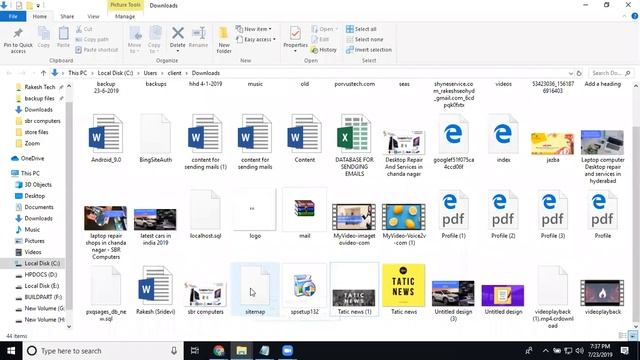This screenshot has height=360, width=640.
Task: Click the History icon in Open group
Action: tap(324, 49)
